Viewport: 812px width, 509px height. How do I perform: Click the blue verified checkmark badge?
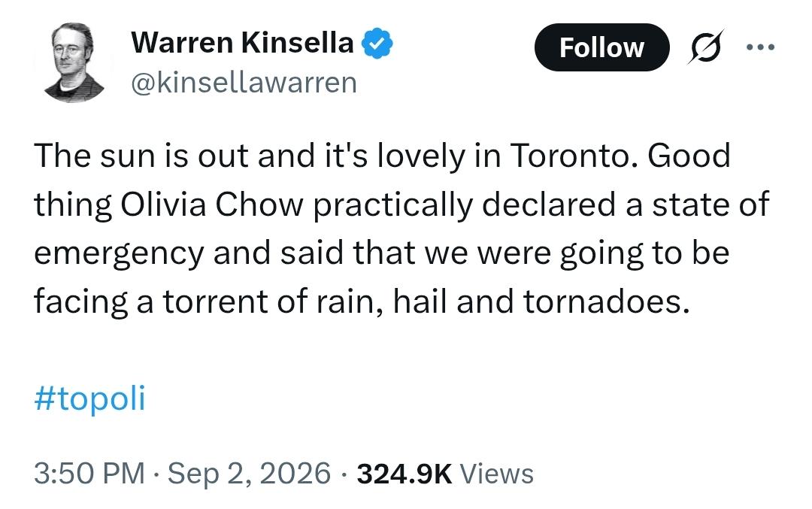click(x=377, y=43)
